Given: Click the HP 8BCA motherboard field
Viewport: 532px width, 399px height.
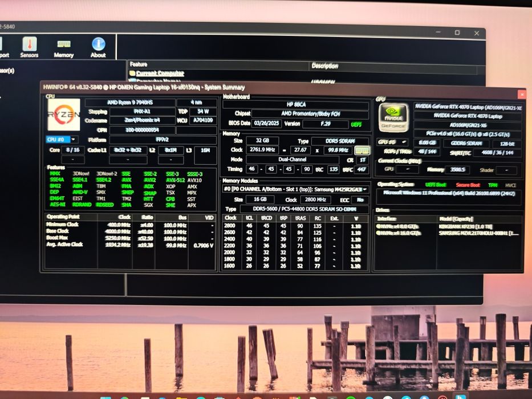Looking at the screenshot, I should click(296, 105).
